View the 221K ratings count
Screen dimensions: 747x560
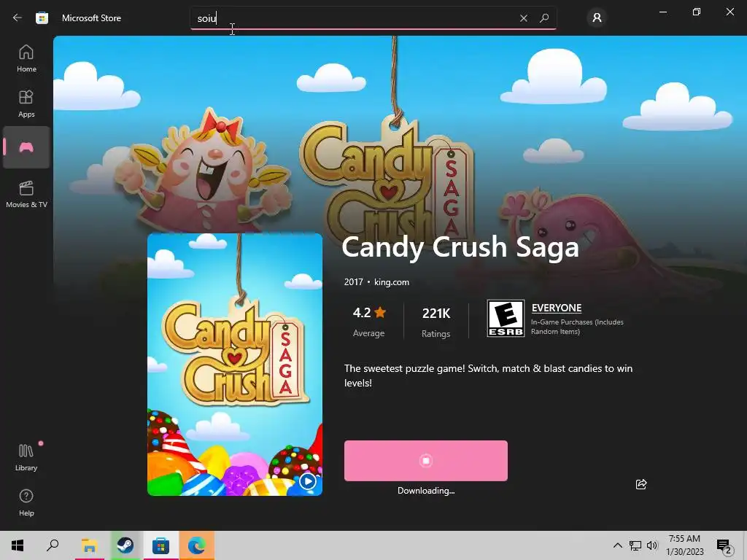click(436, 322)
